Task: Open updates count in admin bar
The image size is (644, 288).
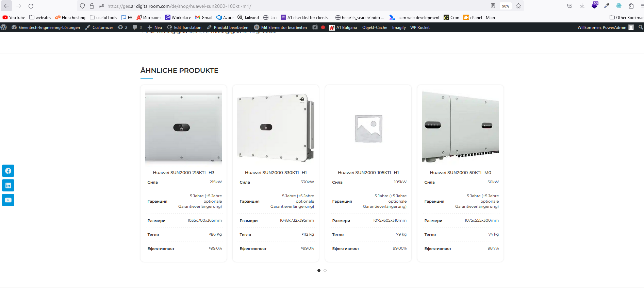Action: tap(122, 27)
